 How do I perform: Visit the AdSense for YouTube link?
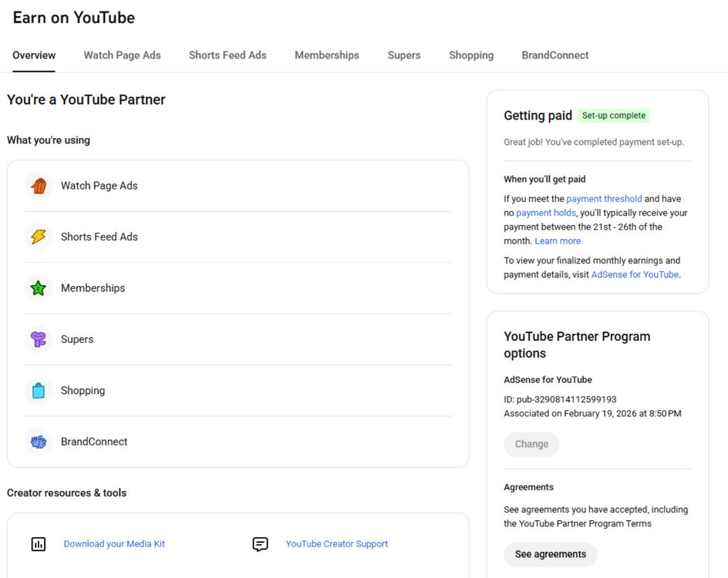(635, 274)
